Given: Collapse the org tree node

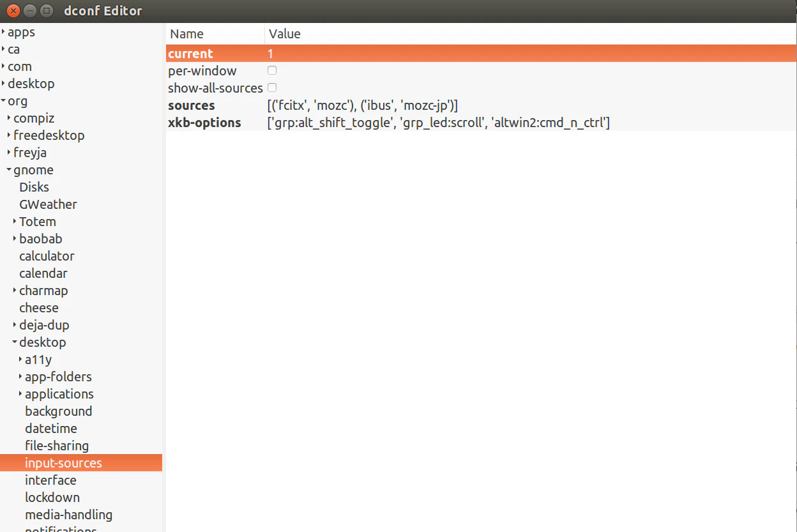Looking at the screenshot, I should pyautogui.click(x=3, y=101).
